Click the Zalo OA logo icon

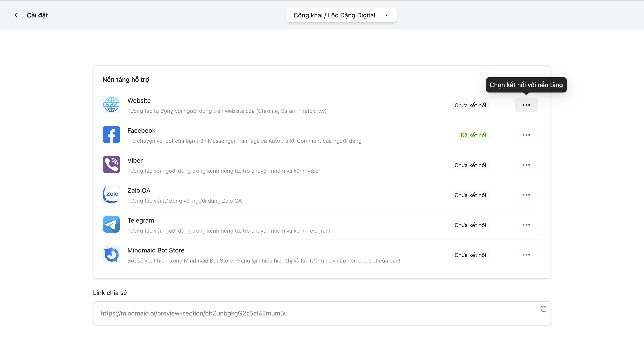click(x=111, y=194)
